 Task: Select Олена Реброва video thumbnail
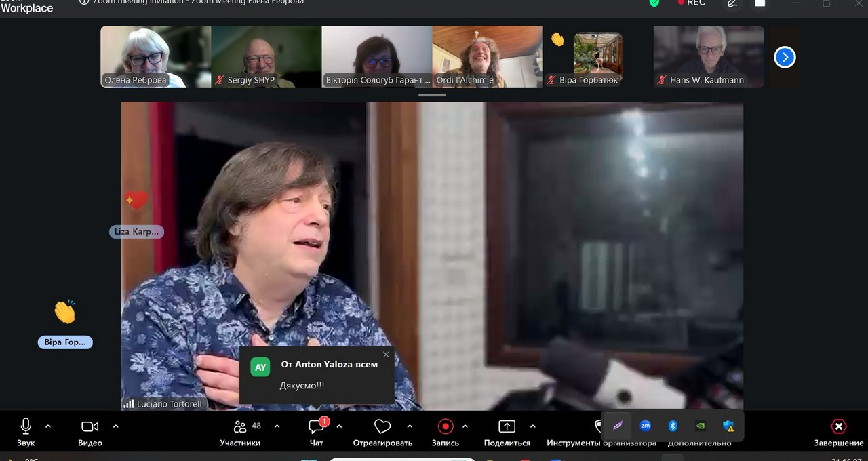coord(156,57)
